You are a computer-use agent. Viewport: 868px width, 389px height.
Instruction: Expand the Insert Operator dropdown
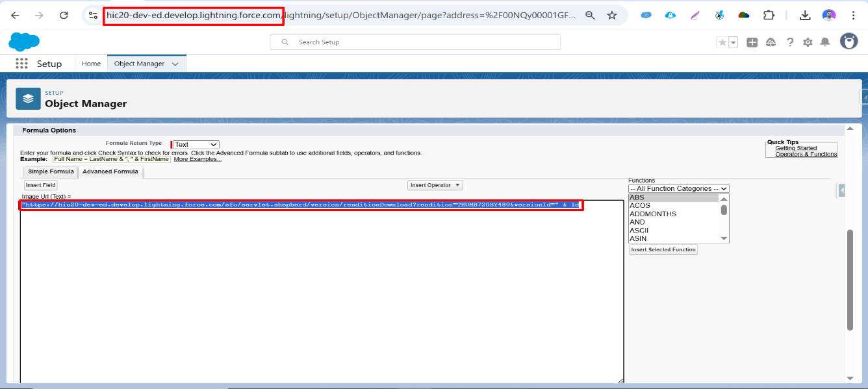tap(435, 185)
